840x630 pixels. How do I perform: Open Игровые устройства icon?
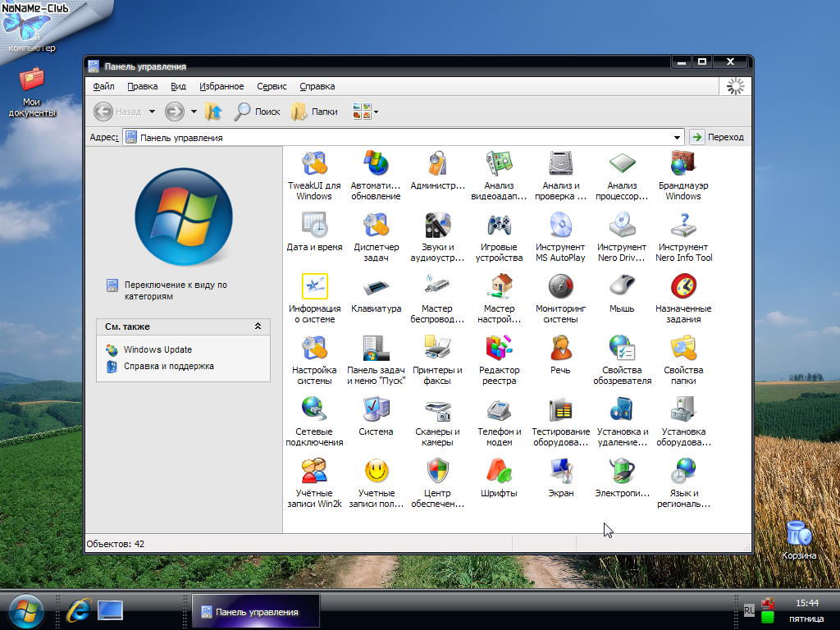500,237
